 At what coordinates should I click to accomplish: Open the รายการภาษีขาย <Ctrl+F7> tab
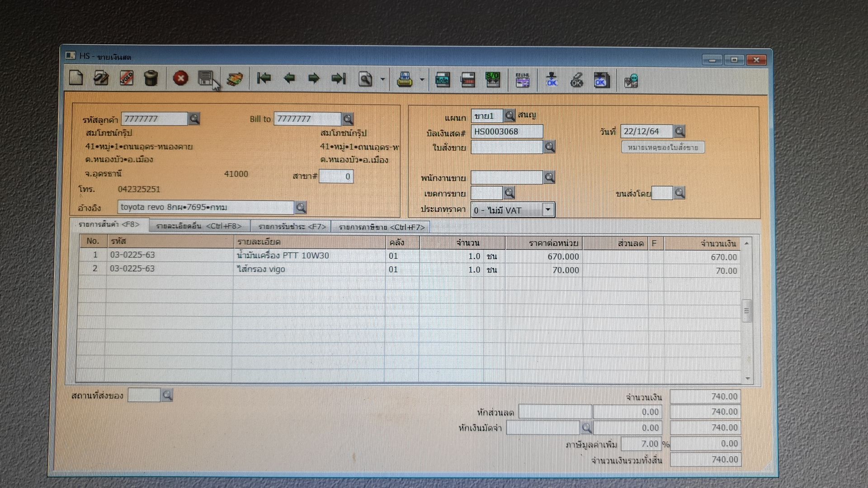click(x=382, y=227)
